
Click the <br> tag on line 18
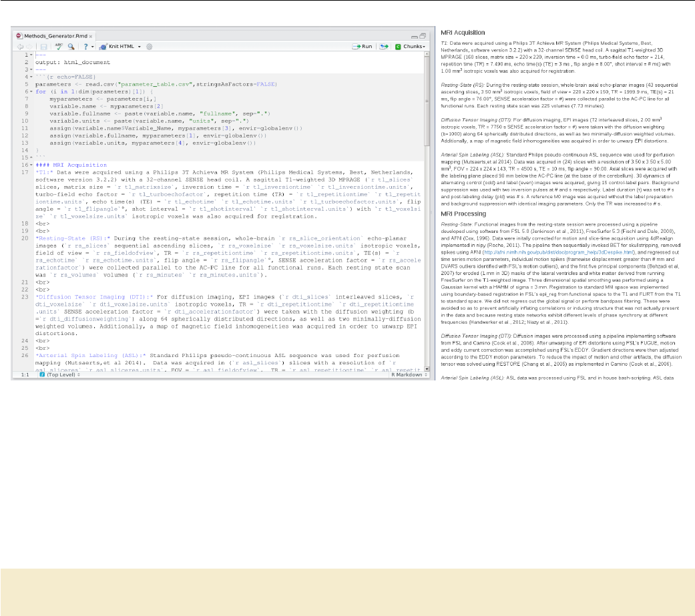(43, 224)
